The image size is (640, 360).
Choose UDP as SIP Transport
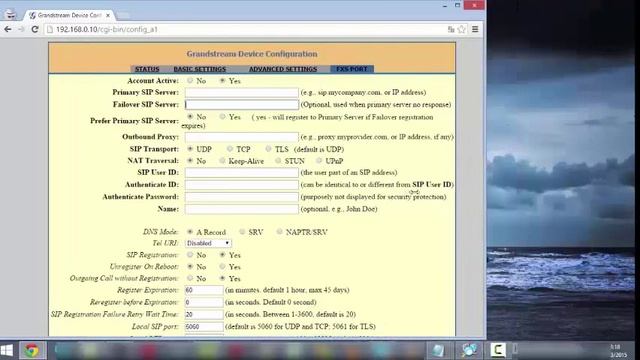coord(190,149)
